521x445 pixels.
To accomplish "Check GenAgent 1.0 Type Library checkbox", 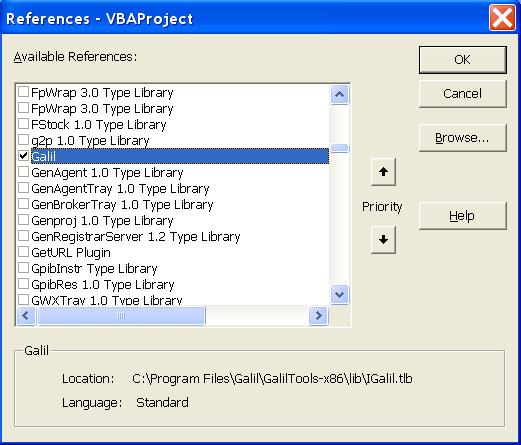I will tap(23, 172).
